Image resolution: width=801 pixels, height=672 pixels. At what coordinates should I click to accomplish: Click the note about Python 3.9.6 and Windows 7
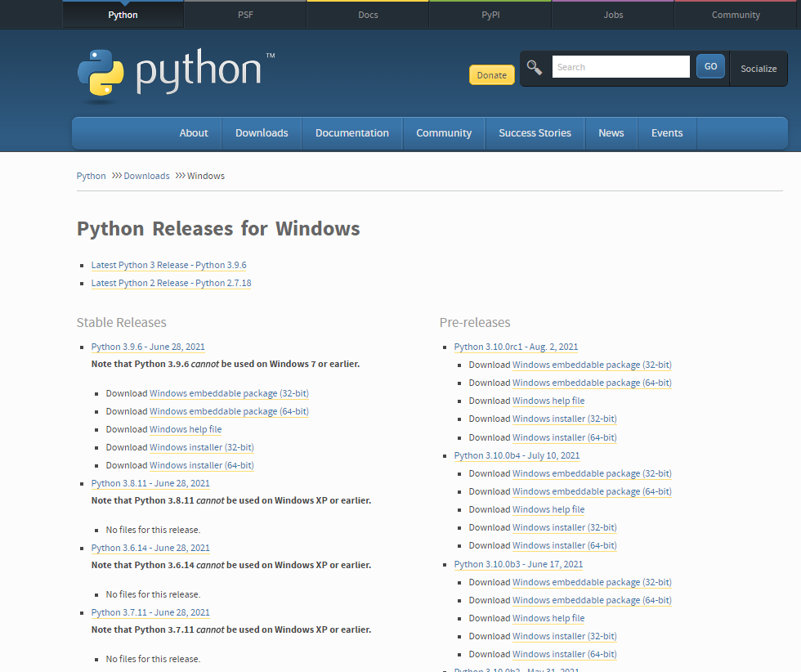coord(226,364)
